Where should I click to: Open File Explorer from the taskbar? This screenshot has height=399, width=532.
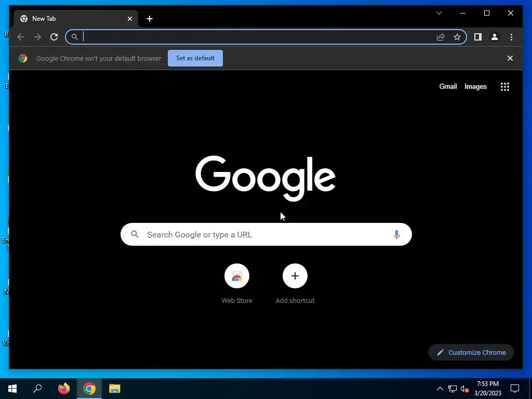(x=115, y=389)
